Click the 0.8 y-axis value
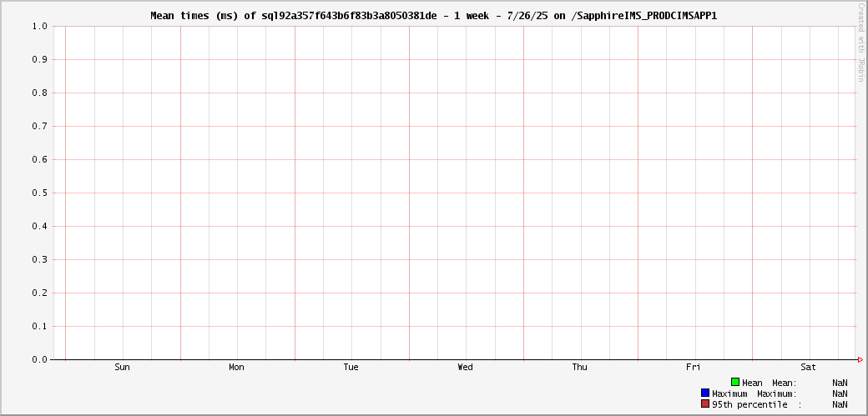Screen dimensions: 868x416 tap(39, 93)
